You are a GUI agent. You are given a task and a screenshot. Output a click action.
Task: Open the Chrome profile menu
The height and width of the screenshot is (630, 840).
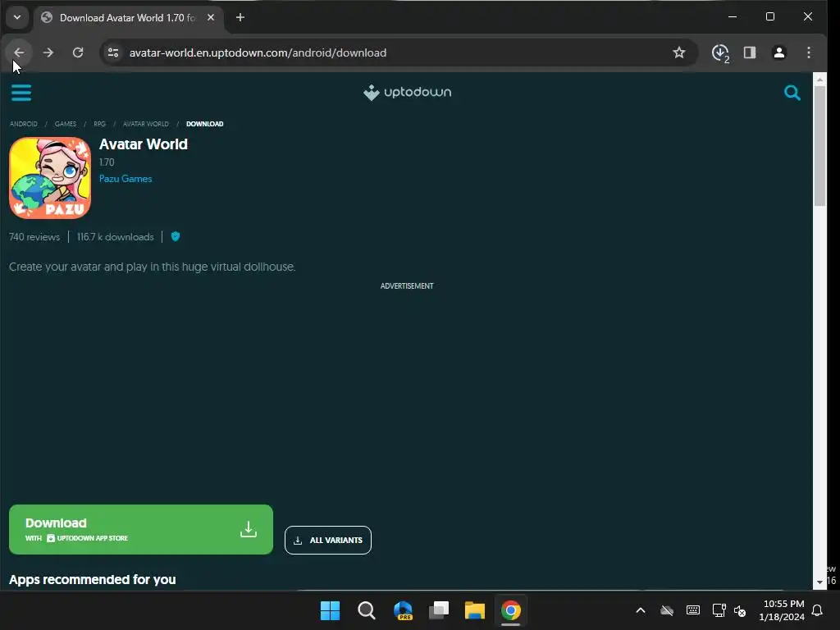pos(779,52)
